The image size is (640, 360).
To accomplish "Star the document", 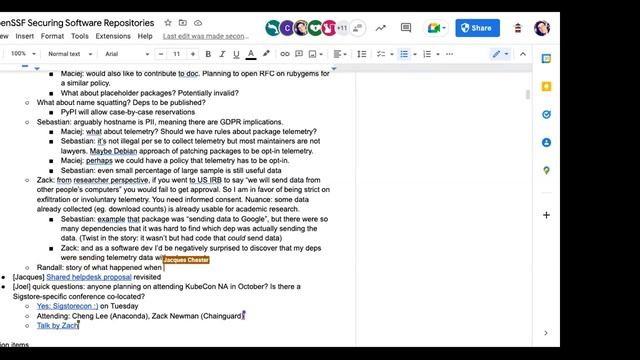I will click(168, 23).
